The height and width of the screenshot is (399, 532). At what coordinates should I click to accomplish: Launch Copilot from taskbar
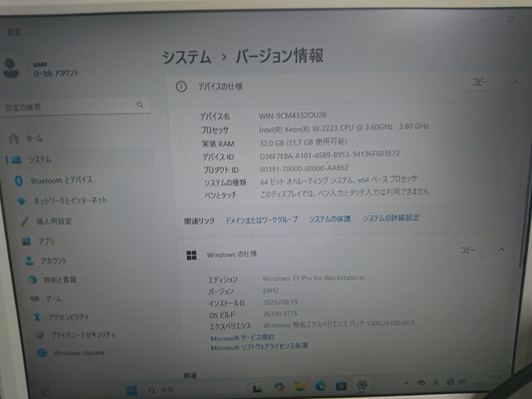(x=279, y=387)
